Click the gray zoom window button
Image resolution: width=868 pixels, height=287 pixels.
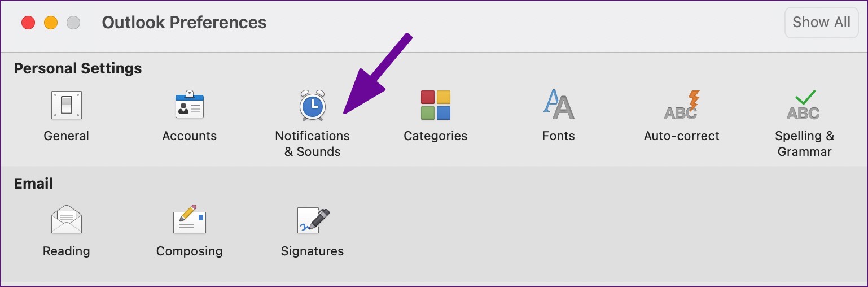pyautogui.click(x=73, y=23)
